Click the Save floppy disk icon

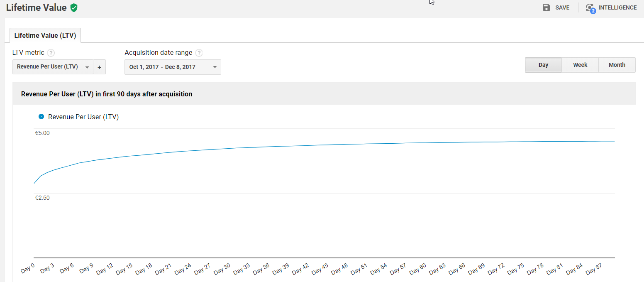(546, 7)
